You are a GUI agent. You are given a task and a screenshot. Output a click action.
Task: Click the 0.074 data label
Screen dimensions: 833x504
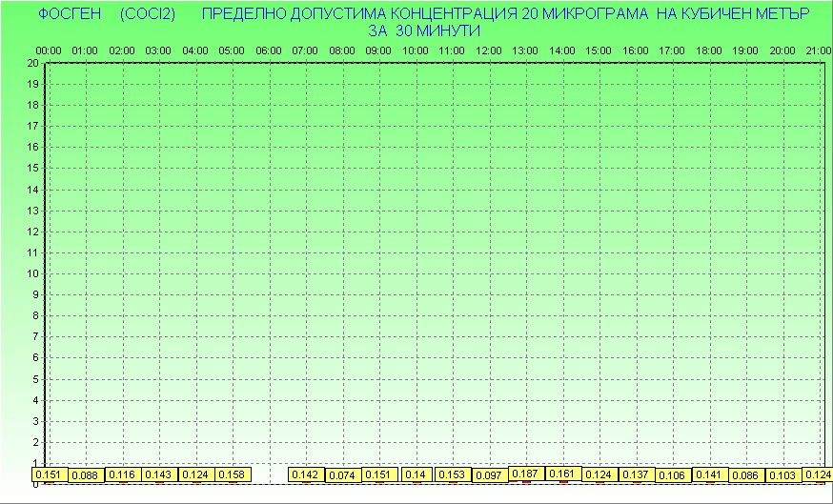coord(342,475)
